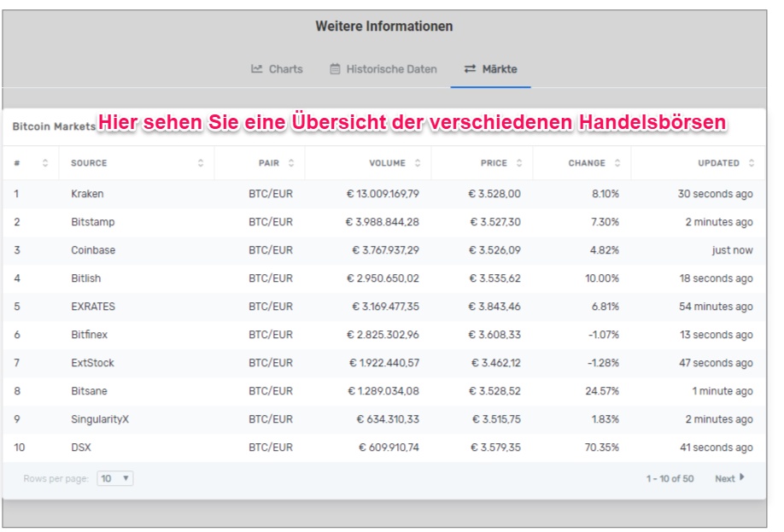Click the Next page arrow icon

(x=742, y=477)
